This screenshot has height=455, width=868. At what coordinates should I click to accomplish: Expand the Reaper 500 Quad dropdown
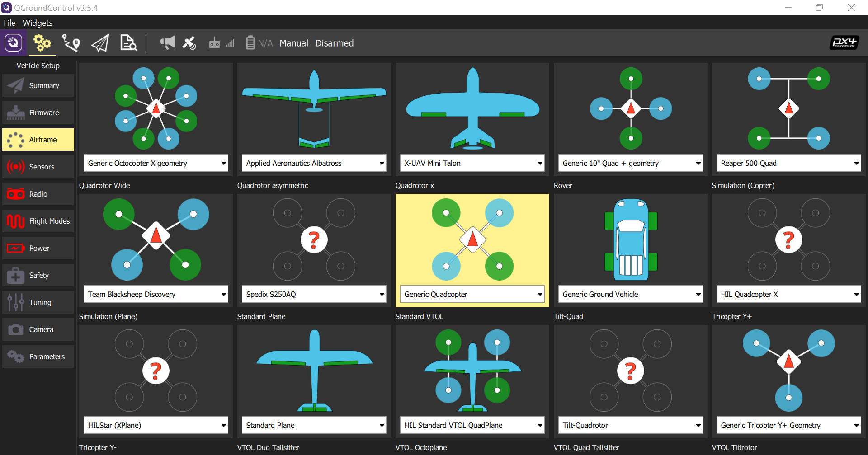[789, 163]
